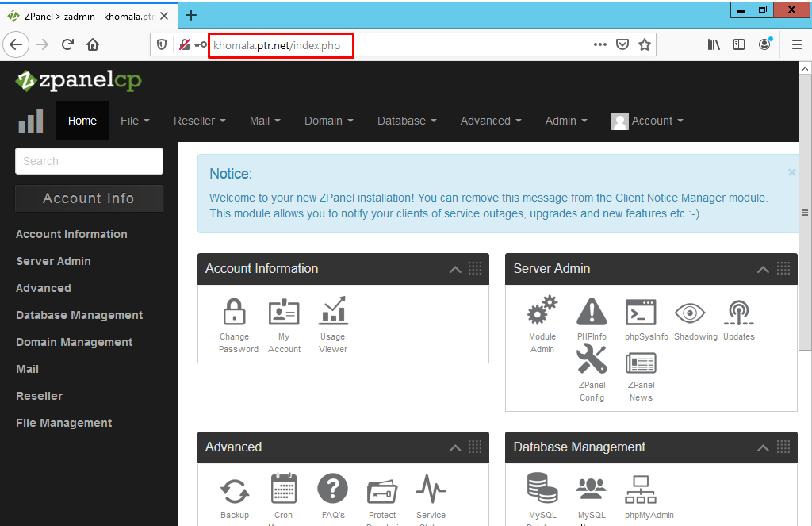The width and height of the screenshot is (812, 526).
Task: Go to Domain Management in sidebar
Action: pos(74,342)
